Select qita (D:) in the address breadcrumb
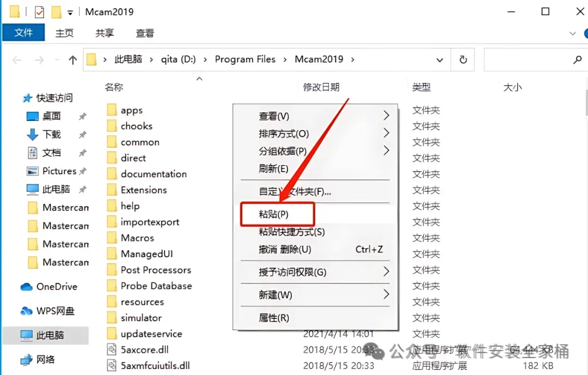This screenshot has width=588, height=375. click(x=179, y=59)
